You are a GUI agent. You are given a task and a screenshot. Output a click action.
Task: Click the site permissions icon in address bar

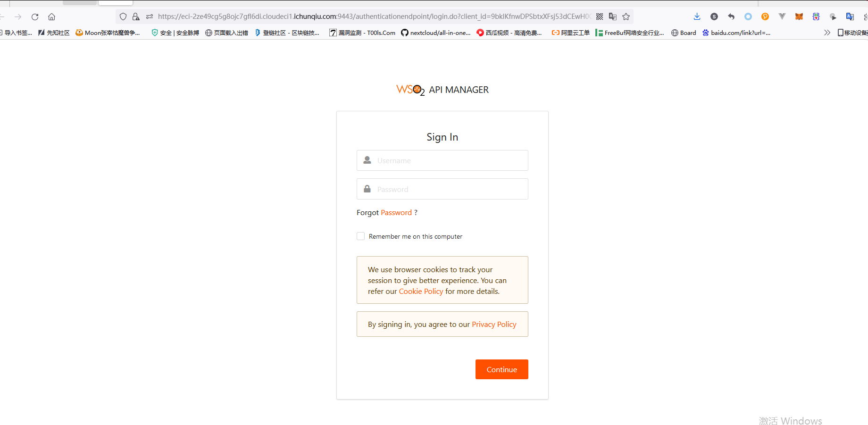(150, 17)
